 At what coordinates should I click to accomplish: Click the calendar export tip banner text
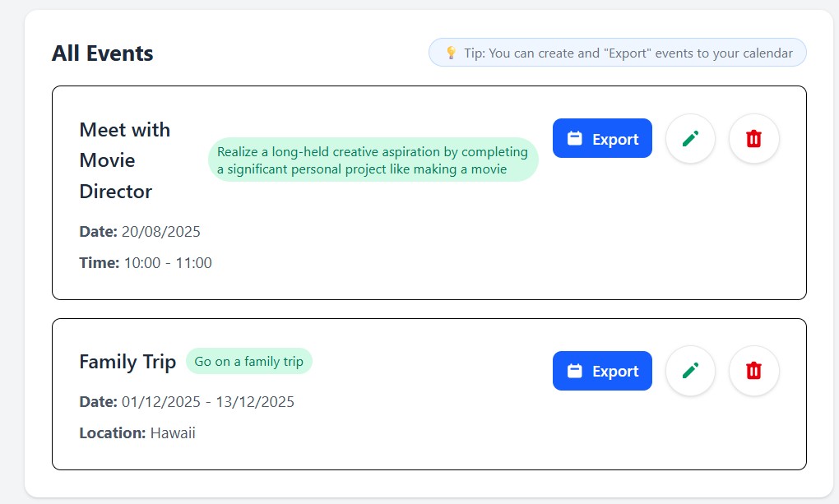coord(628,53)
